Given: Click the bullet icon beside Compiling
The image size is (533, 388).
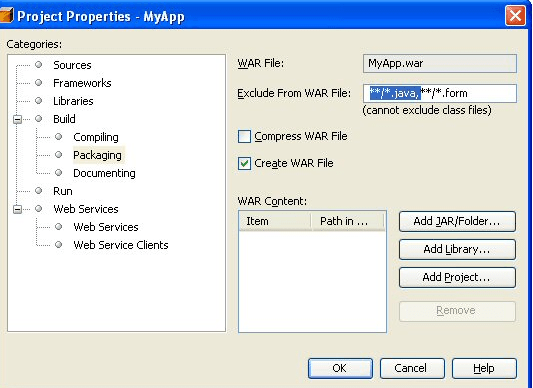Looking at the screenshot, I should pos(59,137).
